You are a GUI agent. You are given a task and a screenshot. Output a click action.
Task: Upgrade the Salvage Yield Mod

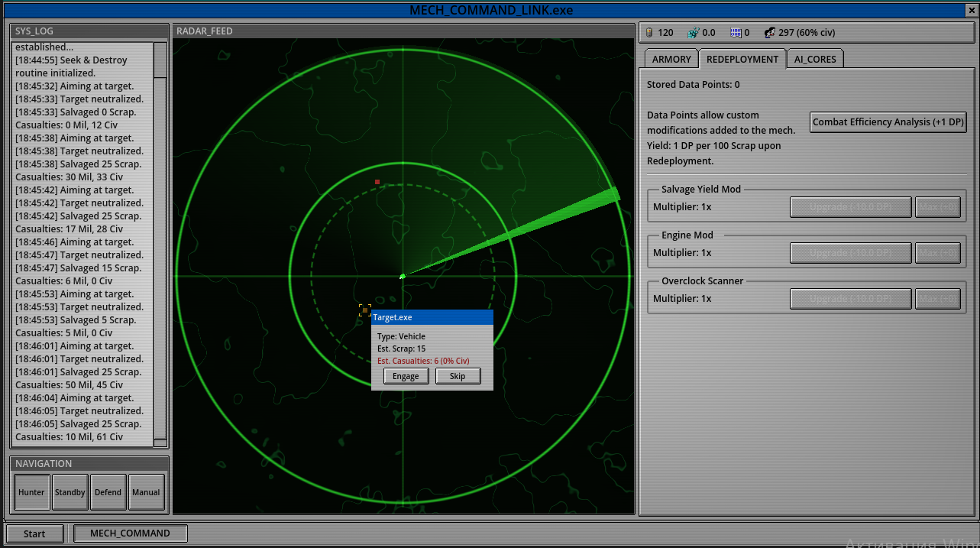pos(850,207)
